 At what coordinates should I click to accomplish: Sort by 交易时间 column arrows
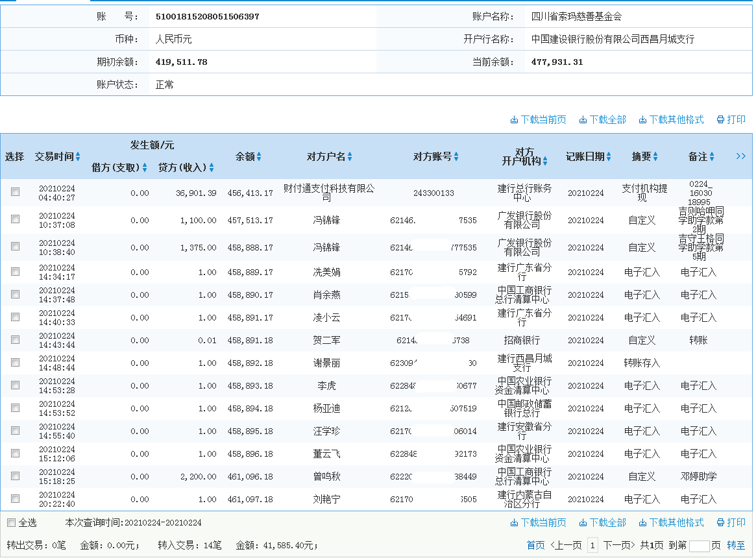point(77,156)
